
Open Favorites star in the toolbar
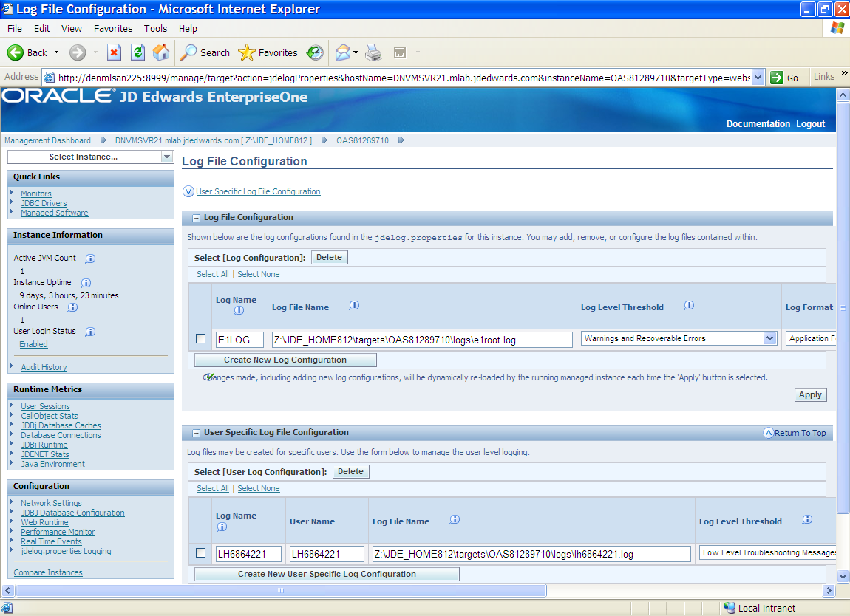pos(268,52)
